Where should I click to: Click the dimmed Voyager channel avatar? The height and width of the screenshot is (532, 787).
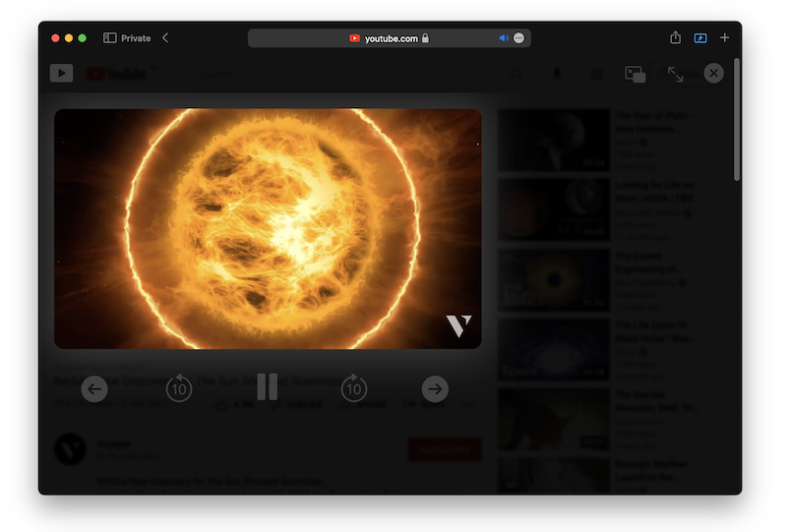click(70, 449)
